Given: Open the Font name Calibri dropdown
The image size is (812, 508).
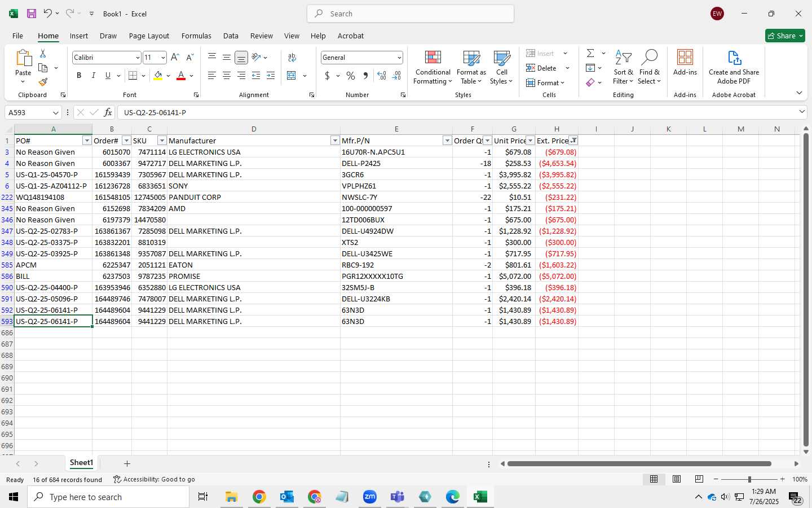Looking at the screenshot, I should [137, 58].
